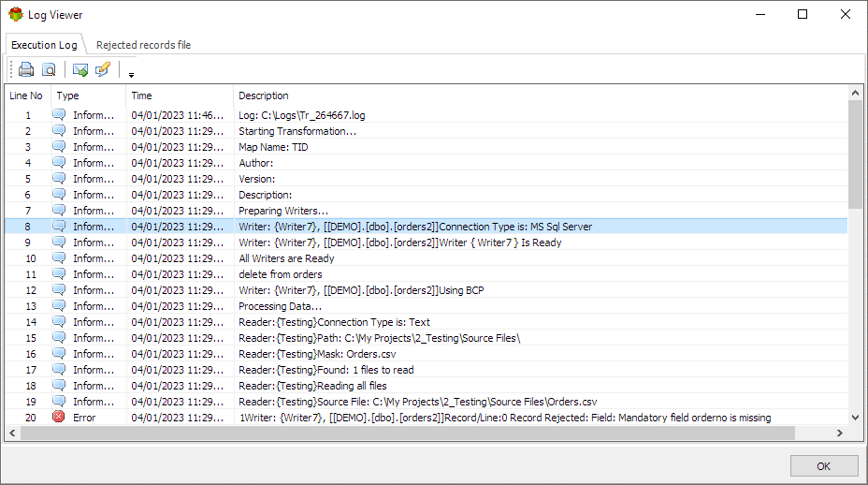
Task: Click the OK button
Action: [824, 466]
